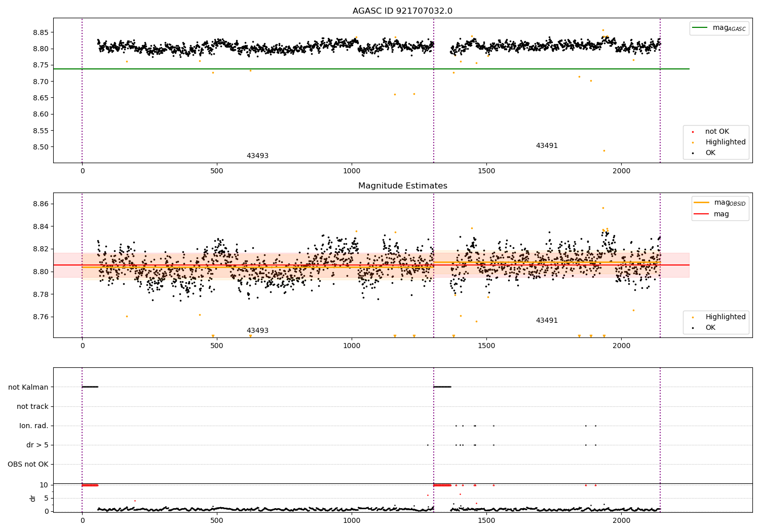
Task: Click obsid label 43493 in Magnitude Estimates plot
Action: (257, 331)
